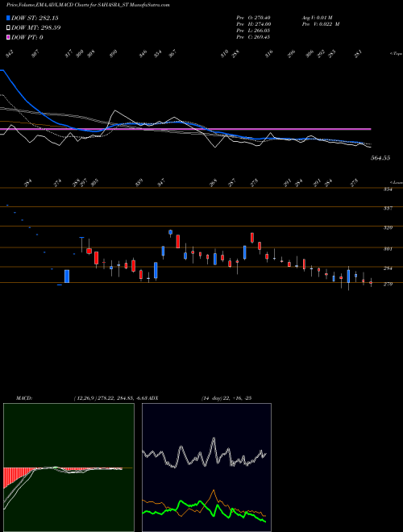403x532 pixels.
Task: Click the white DOW MT legend swatch
Action: click(8, 27)
